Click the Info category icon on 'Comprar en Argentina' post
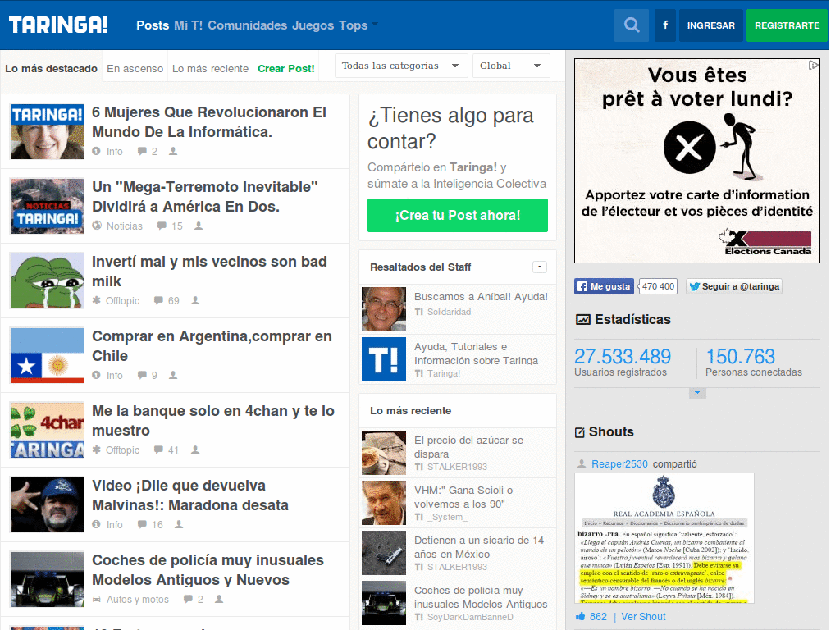Viewport: 840px width, 630px height. [x=97, y=375]
